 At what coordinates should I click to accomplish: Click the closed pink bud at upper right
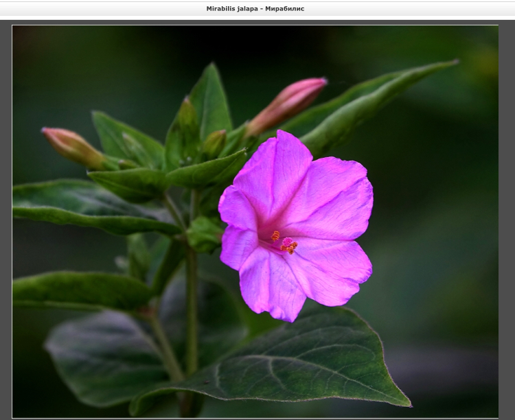287,104
